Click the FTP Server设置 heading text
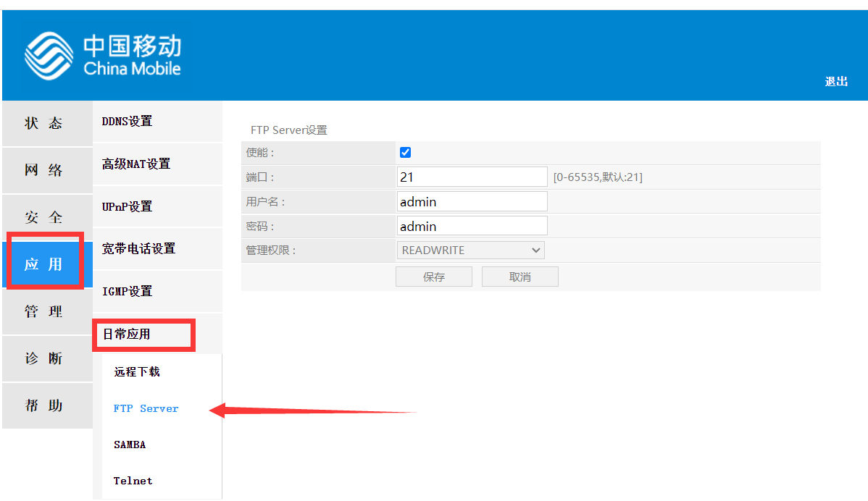868x501 pixels. (x=289, y=130)
